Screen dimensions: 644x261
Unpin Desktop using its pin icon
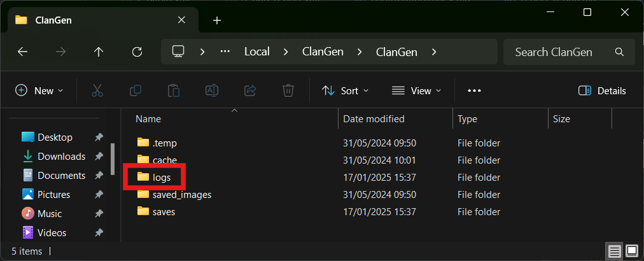coord(99,138)
